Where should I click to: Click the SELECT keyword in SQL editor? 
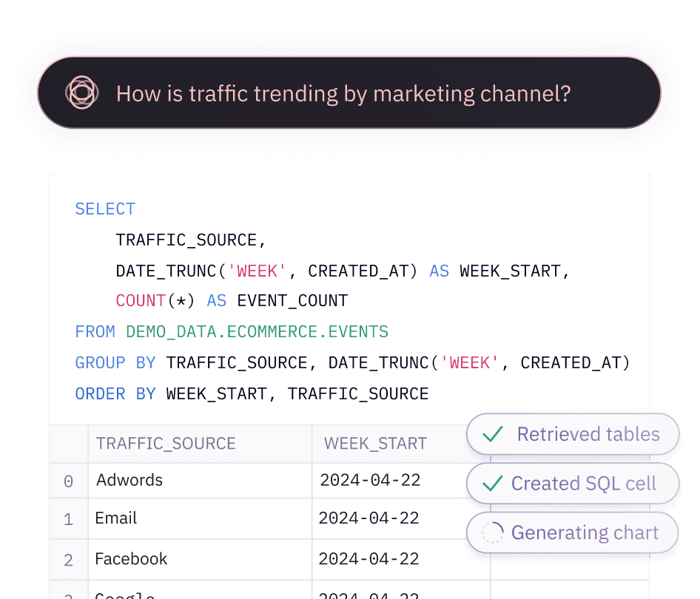(105, 209)
